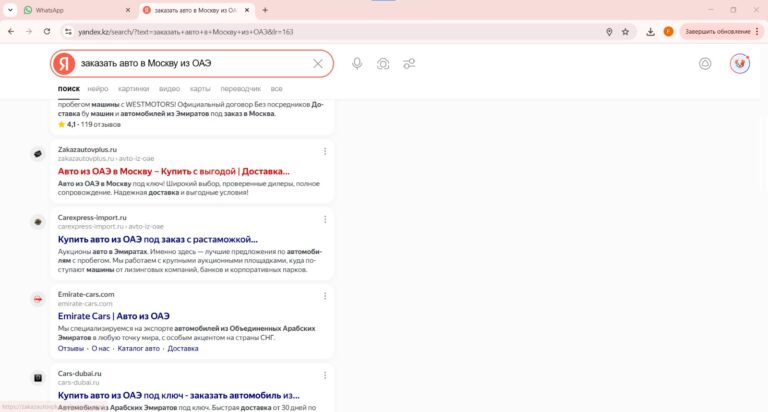Open image search camera icon

(x=383, y=64)
